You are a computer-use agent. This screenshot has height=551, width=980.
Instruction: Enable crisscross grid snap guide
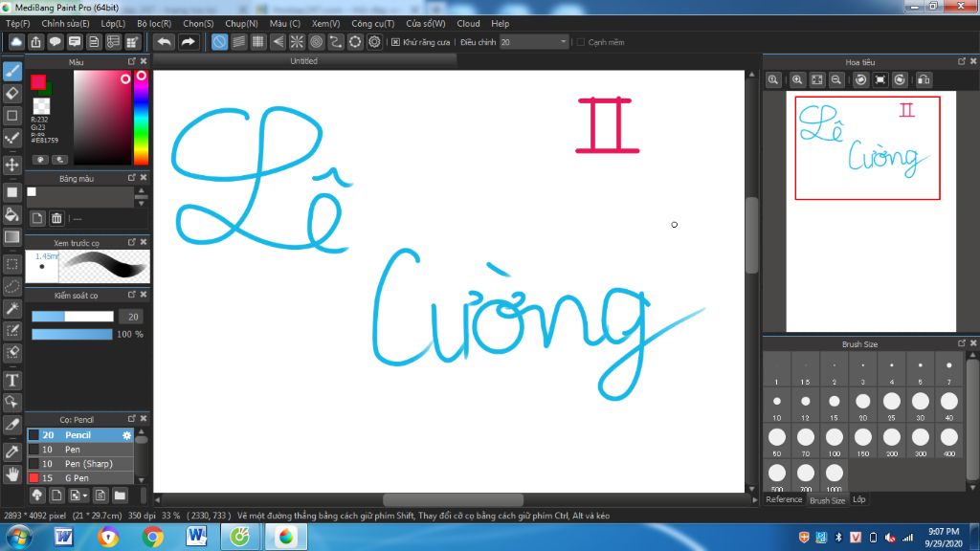point(258,42)
